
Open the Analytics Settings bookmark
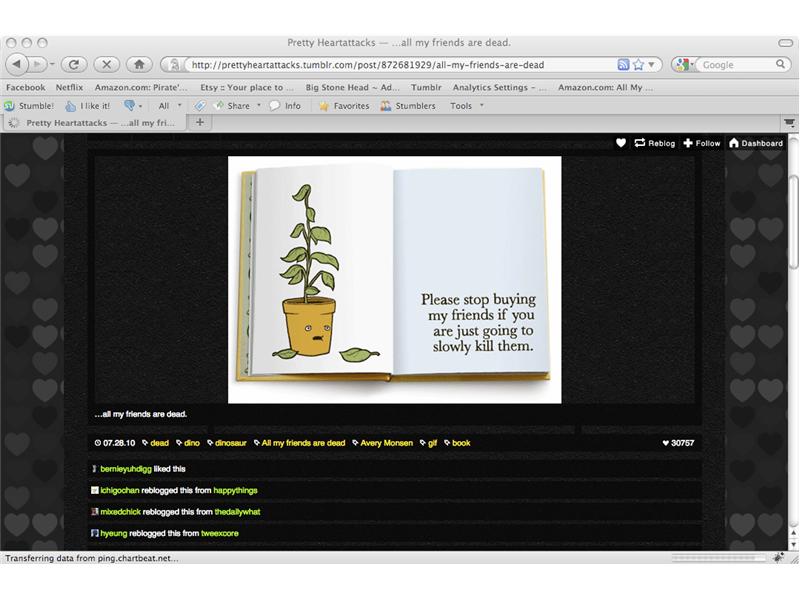click(499, 87)
